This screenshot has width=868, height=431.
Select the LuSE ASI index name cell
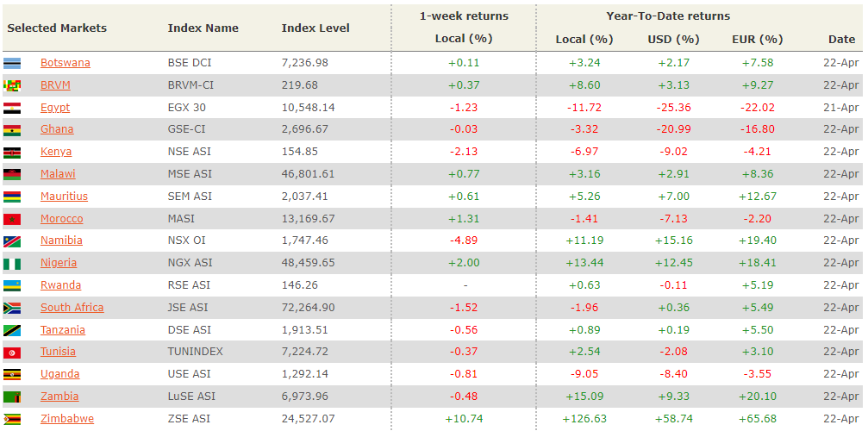click(x=191, y=397)
